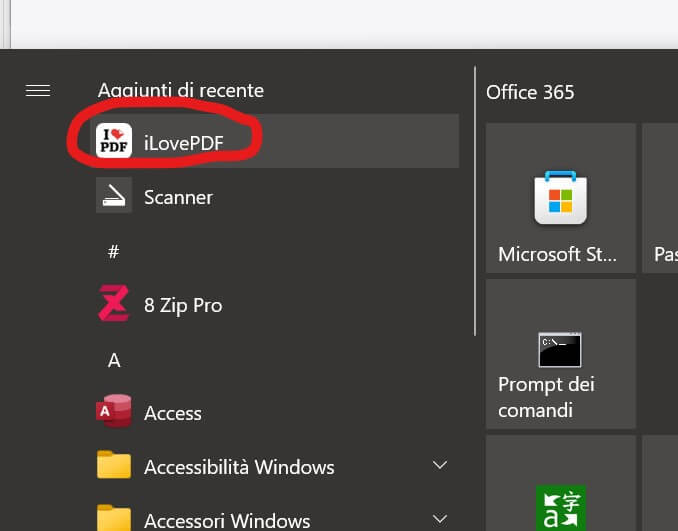Click the 'A' letter section header

114,360
